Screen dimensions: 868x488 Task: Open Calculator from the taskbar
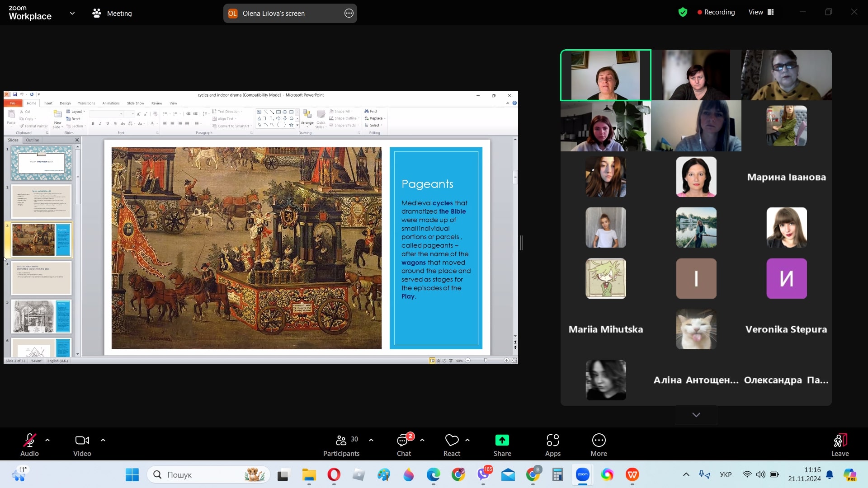coord(557,474)
